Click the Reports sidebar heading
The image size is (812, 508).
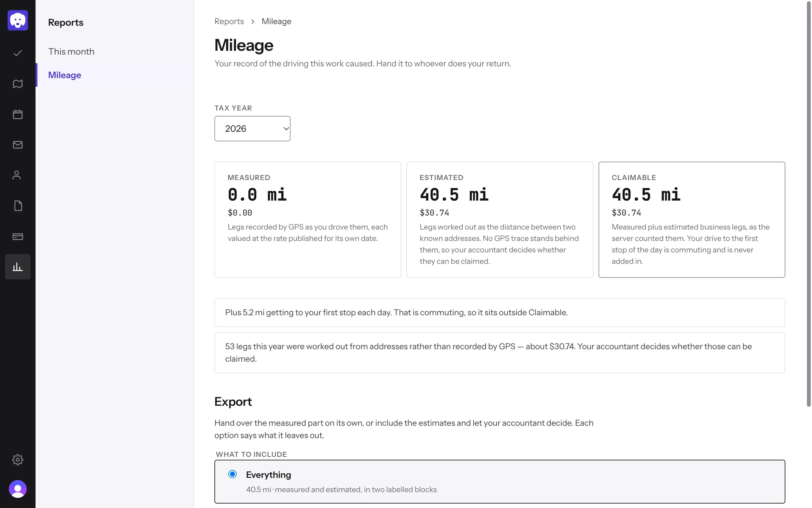coord(66,22)
